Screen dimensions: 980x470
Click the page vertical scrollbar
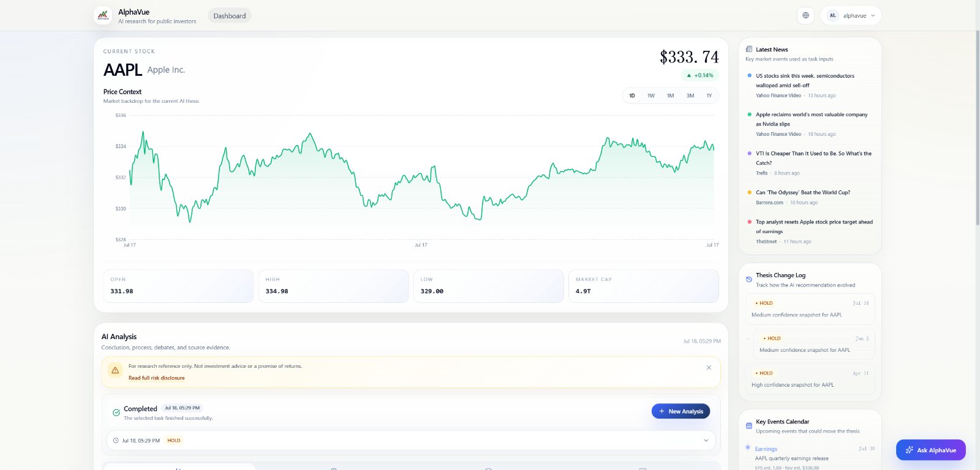tap(977, 129)
